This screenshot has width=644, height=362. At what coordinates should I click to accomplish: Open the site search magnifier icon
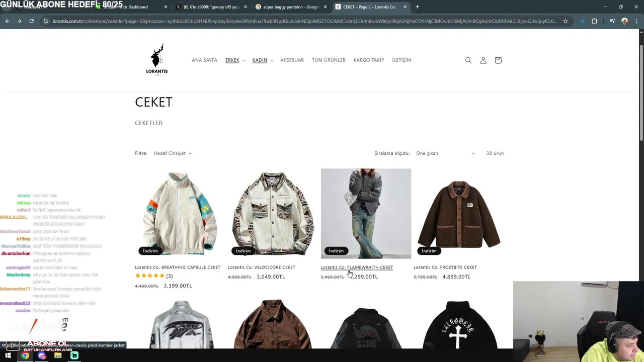click(468, 60)
